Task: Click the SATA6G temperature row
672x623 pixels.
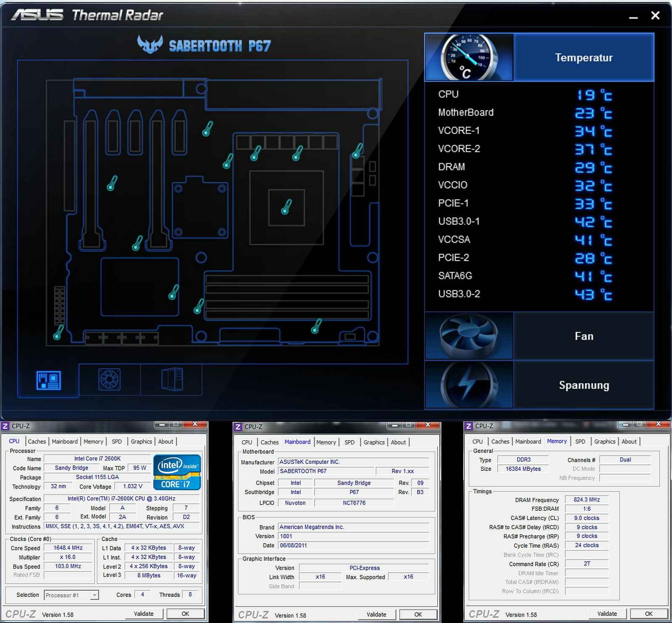Action: tap(525, 276)
